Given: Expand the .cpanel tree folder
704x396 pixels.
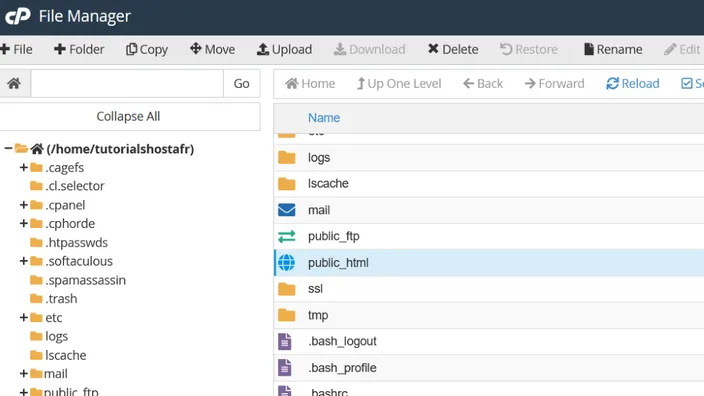Looking at the screenshot, I should [24, 205].
